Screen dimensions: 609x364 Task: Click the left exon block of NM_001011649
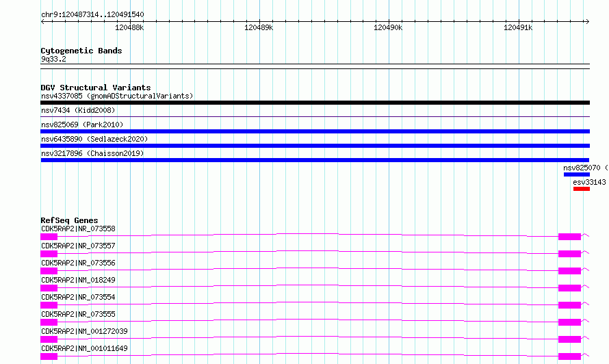49,356
